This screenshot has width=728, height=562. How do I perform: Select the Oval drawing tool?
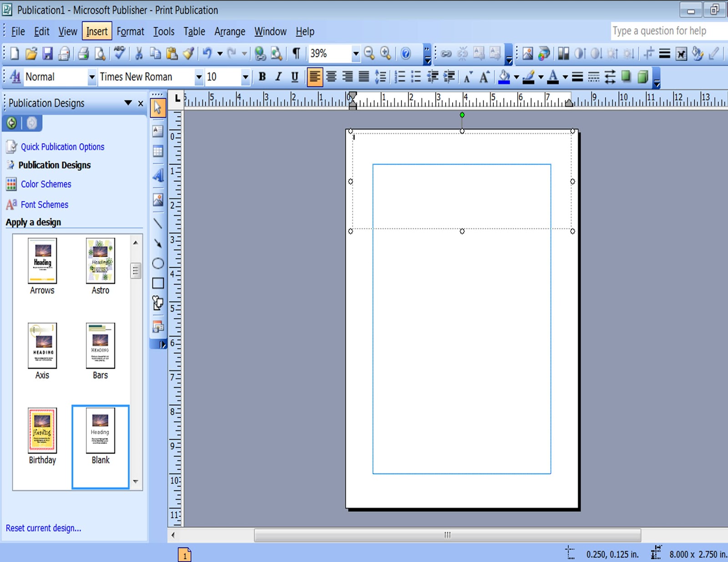point(158,263)
